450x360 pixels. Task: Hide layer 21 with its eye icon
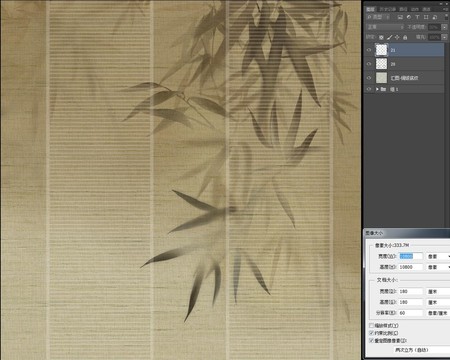pyautogui.click(x=369, y=50)
